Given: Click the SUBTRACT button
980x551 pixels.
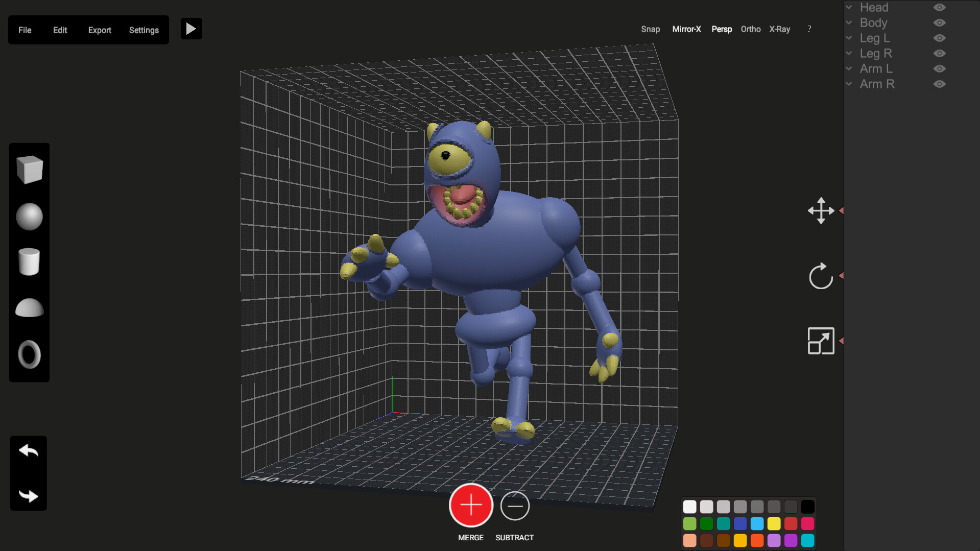Looking at the screenshot, I should click(x=514, y=506).
